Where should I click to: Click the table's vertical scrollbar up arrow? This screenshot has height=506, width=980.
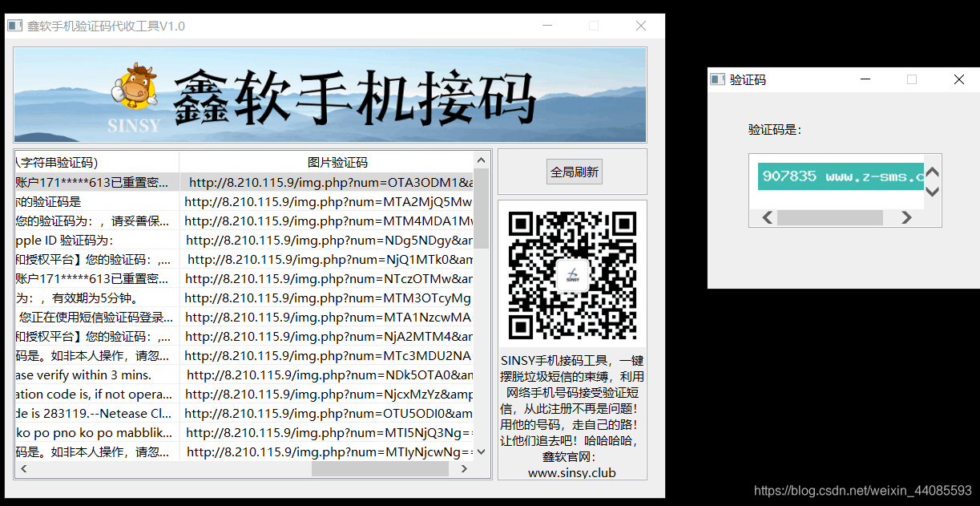[x=482, y=160]
